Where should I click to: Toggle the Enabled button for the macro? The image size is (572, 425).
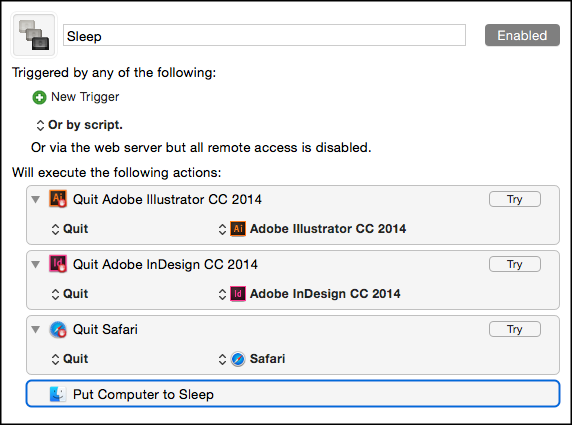pos(522,35)
